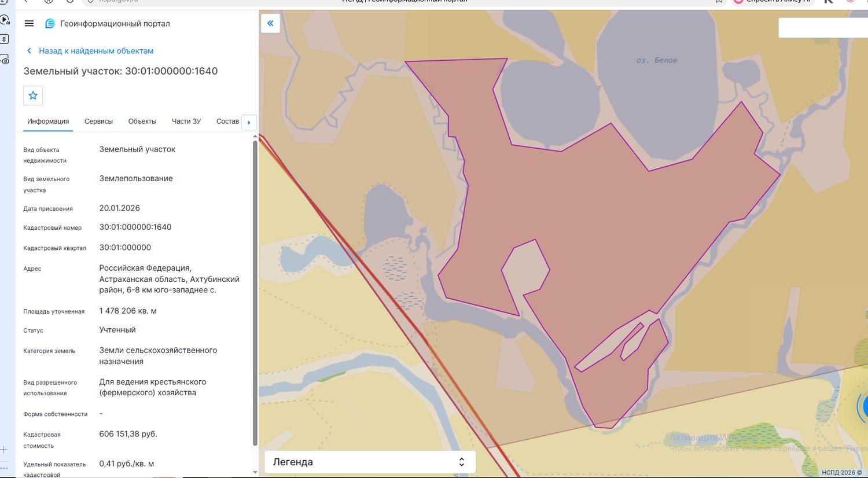Select the Части ЗУ tab
868x478 pixels.
[x=186, y=122]
